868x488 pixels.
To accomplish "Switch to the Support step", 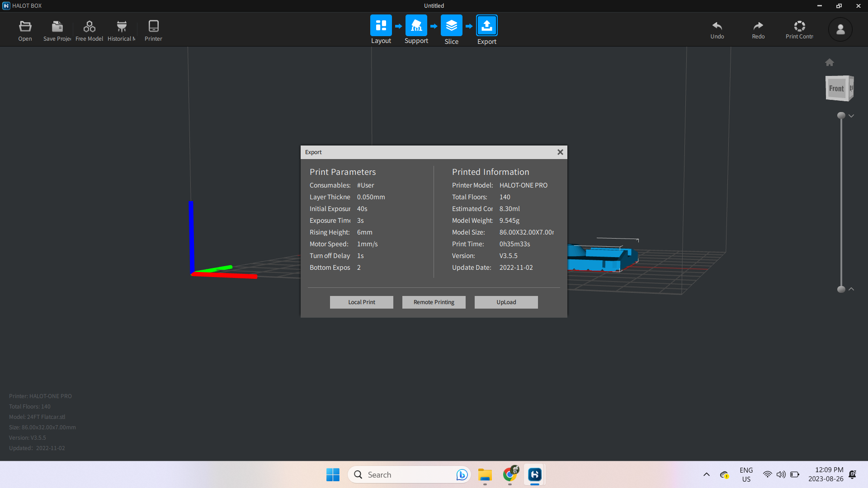I will point(416,26).
